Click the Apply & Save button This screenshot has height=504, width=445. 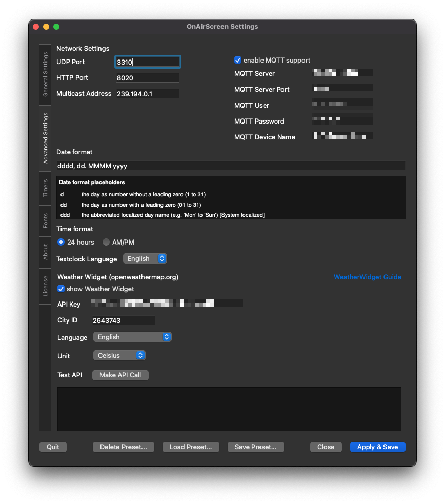click(x=377, y=447)
